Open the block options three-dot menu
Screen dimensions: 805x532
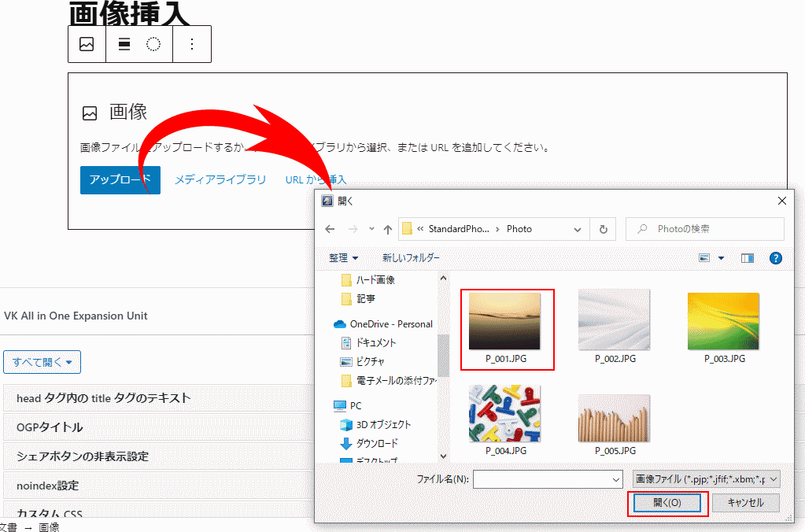point(192,45)
